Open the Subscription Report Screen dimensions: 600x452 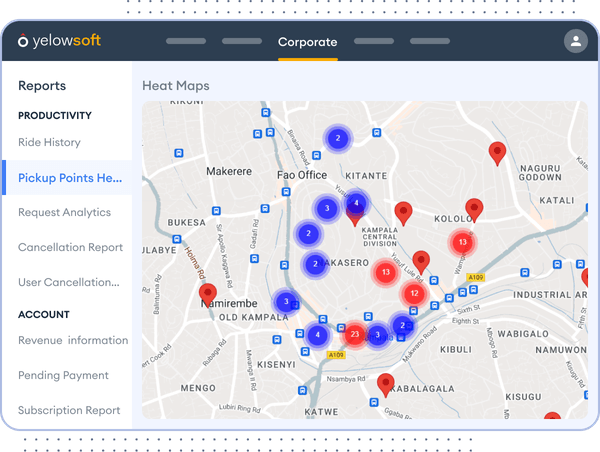pyautogui.click(x=69, y=410)
